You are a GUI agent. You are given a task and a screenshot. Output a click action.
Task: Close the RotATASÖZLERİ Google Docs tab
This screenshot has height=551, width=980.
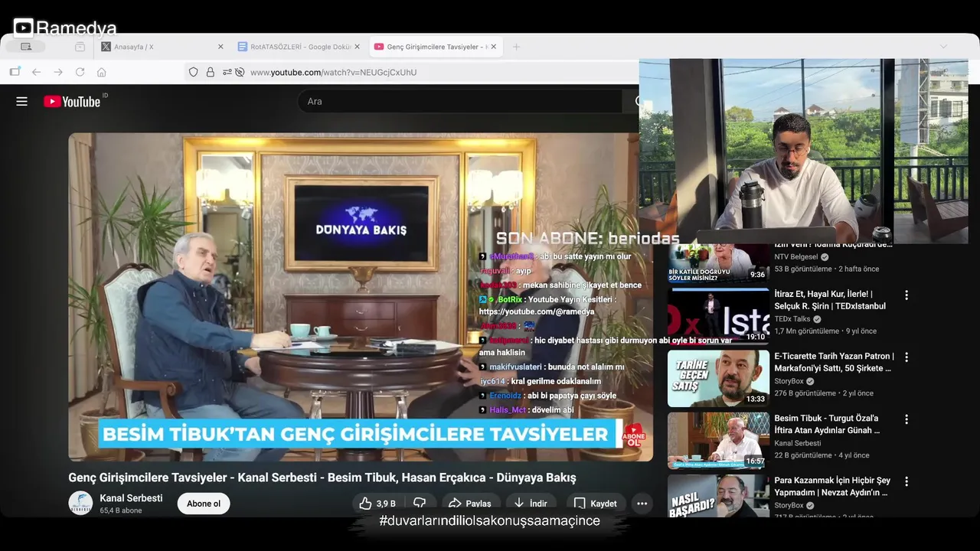point(358,47)
